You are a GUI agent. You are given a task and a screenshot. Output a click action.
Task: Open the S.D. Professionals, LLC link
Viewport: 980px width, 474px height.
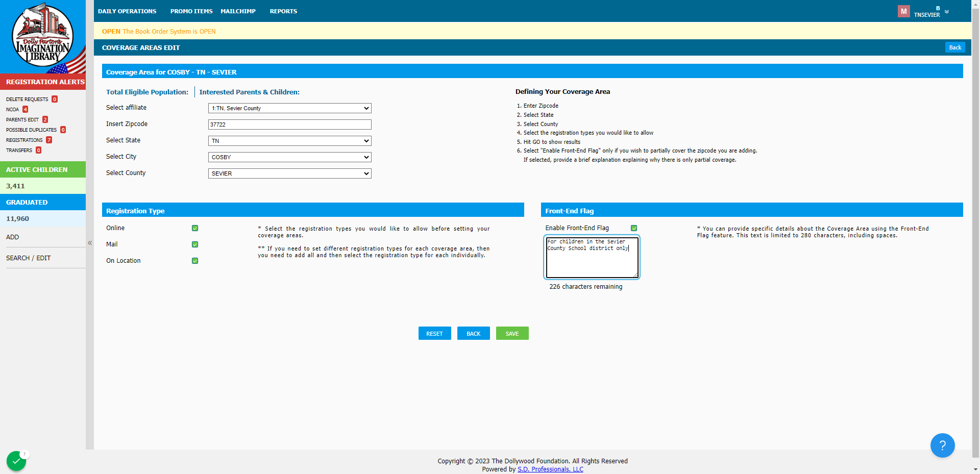coord(550,469)
